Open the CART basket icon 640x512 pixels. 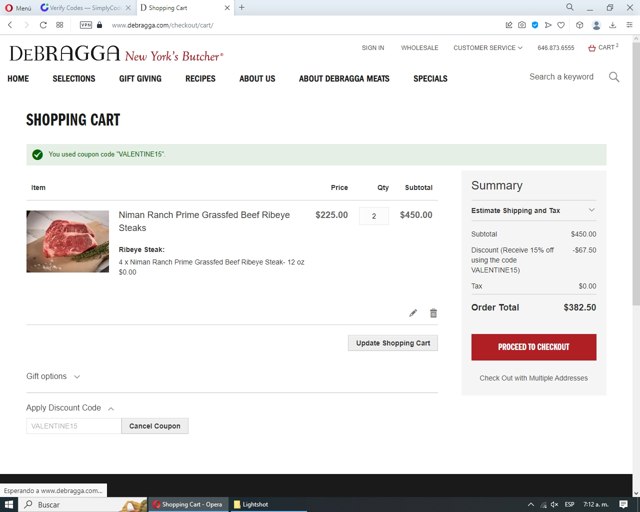click(602, 48)
